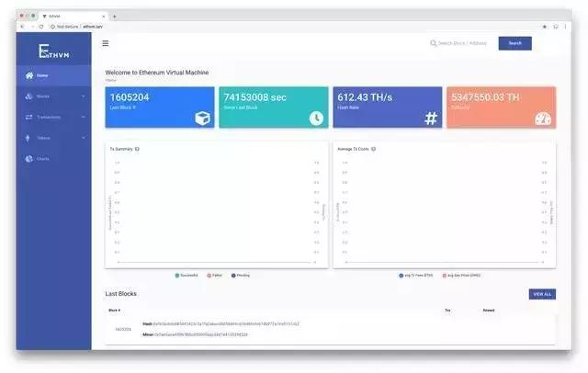Click the browser address bar URL
The image size is (588, 373).
[x=93, y=27]
